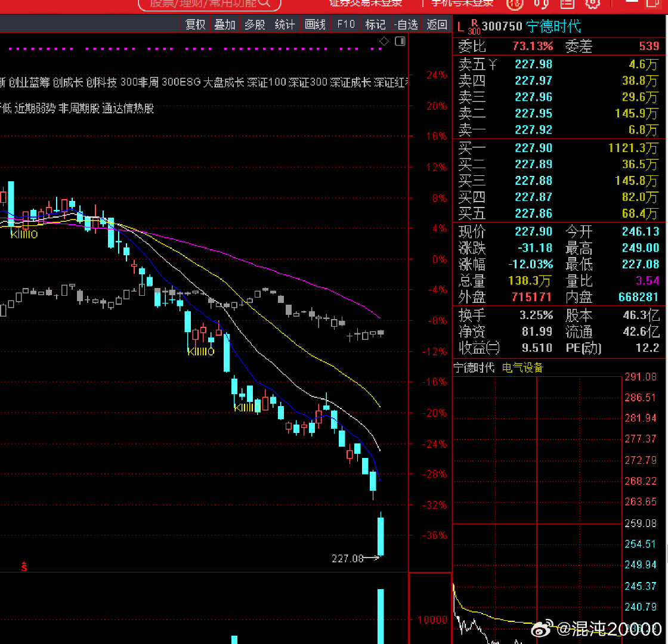Viewport: 668px width, 644px height.
Task: Click the headset support icon
Action: pyautogui.click(x=542, y=4)
